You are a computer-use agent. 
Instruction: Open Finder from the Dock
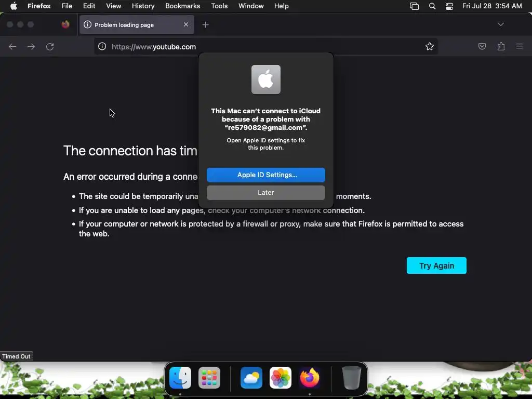pyautogui.click(x=180, y=378)
